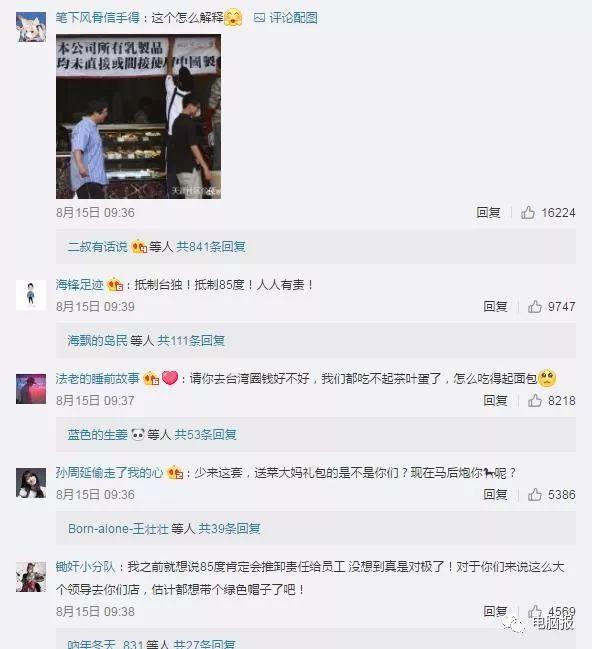The height and width of the screenshot is (649, 592).
Task: Reply to the 8月15日 09:39 comment
Action: point(495,306)
